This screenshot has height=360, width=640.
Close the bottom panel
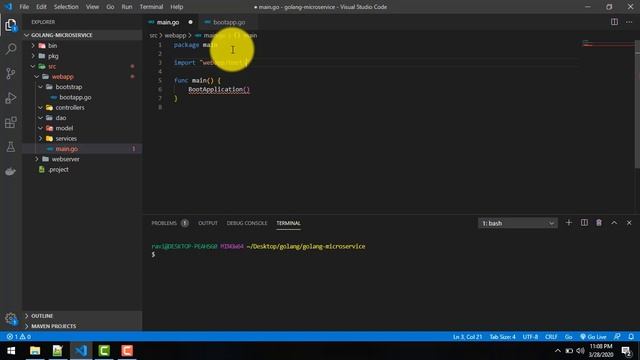[629, 223]
